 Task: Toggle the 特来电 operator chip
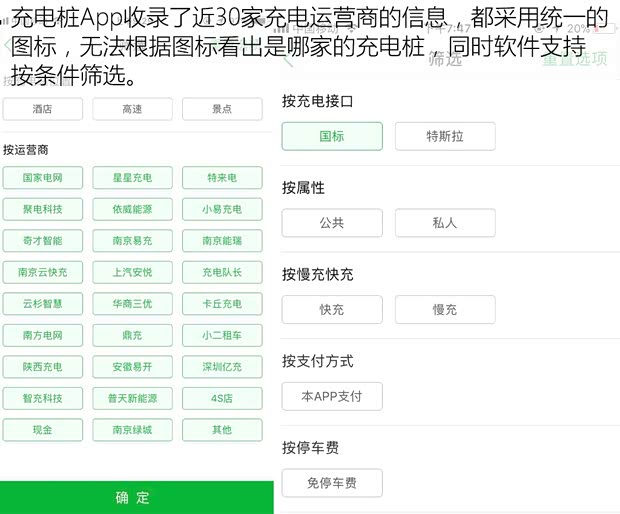click(x=222, y=178)
